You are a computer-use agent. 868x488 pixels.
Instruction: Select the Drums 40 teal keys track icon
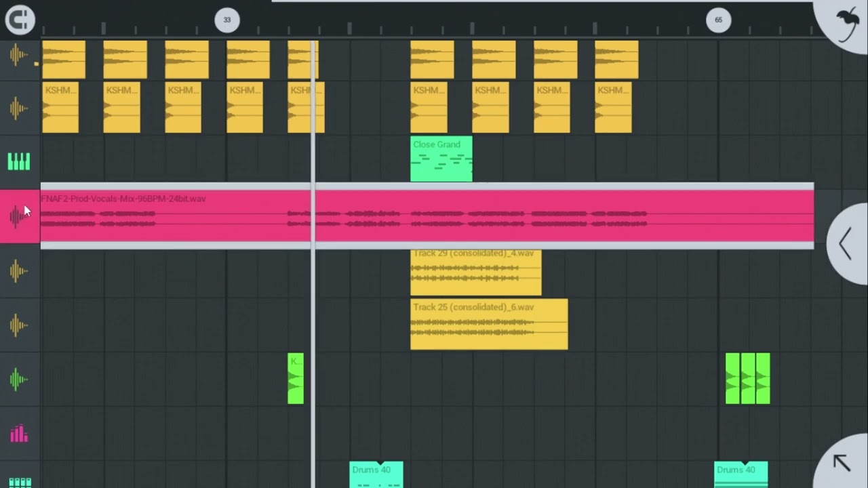(19, 482)
